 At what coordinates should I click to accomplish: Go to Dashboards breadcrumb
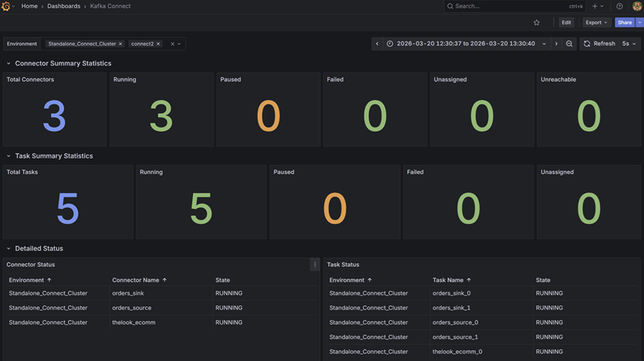tap(64, 6)
